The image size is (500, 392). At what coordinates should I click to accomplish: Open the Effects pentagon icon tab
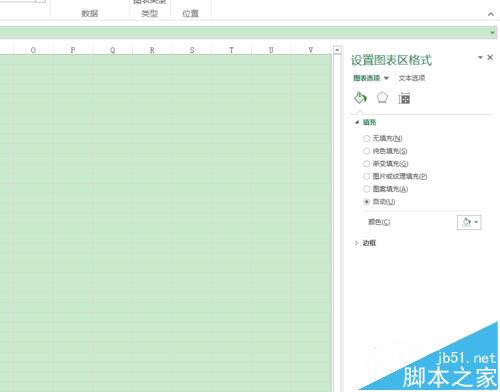click(382, 98)
